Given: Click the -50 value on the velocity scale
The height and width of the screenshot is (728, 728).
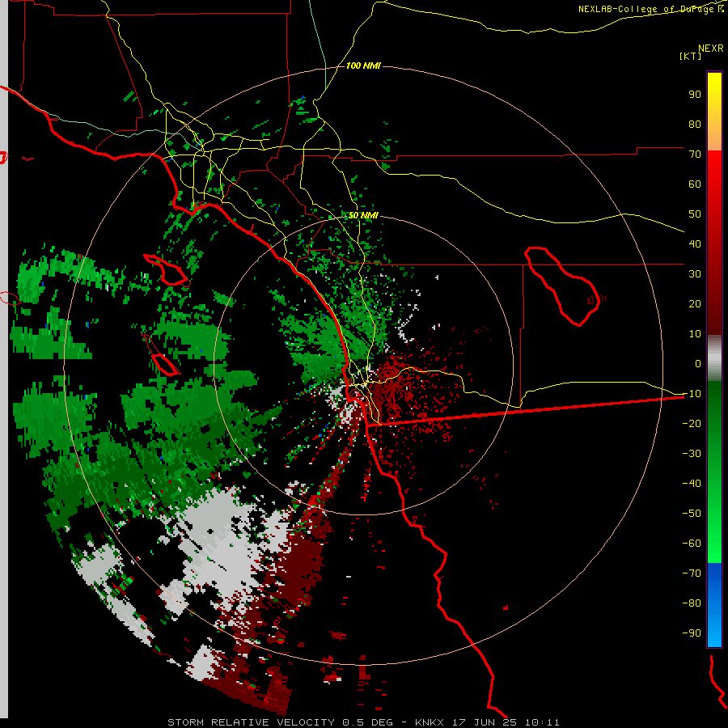Looking at the screenshot, I should (692, 514).
